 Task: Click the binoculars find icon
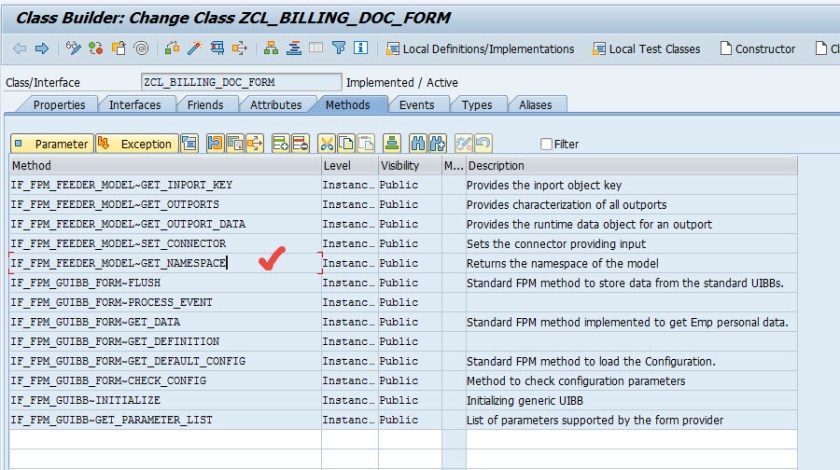(x=419, y=144)
